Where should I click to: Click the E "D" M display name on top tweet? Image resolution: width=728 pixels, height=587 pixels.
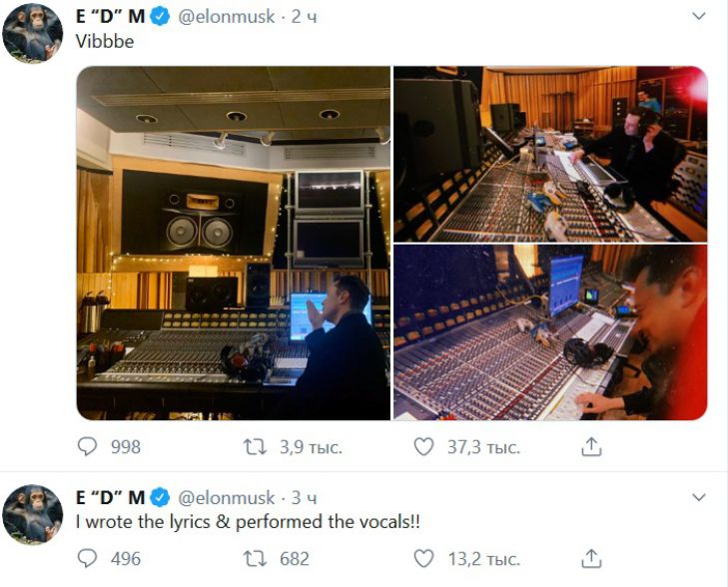click(110, 19)
